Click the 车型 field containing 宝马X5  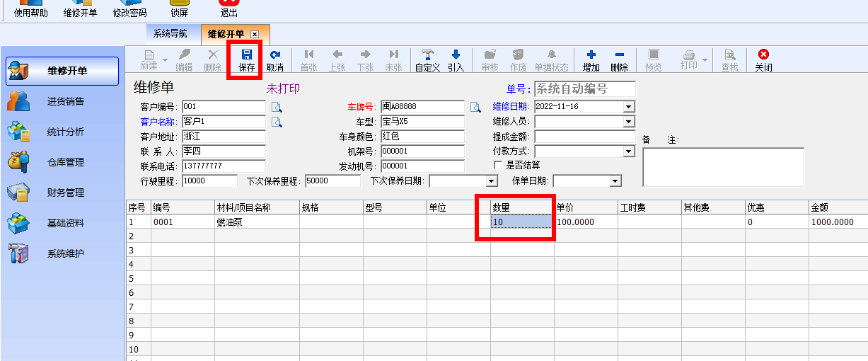tap(422, 122)
